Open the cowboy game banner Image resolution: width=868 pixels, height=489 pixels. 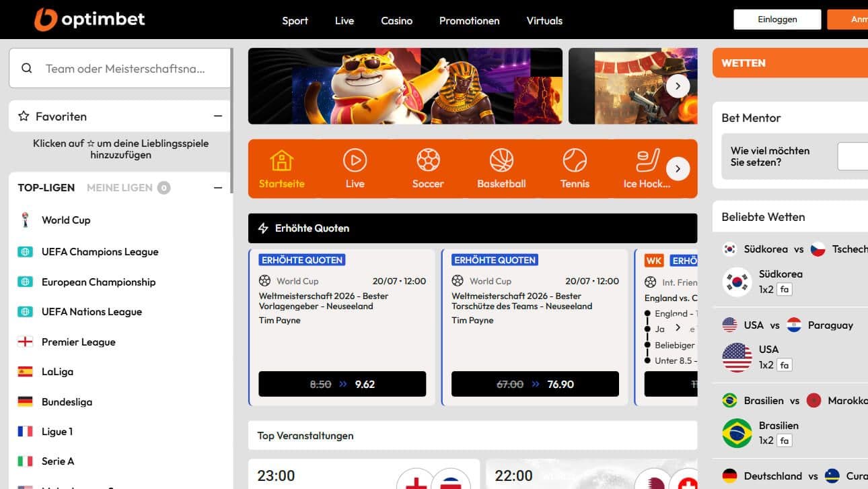(633, 86)
